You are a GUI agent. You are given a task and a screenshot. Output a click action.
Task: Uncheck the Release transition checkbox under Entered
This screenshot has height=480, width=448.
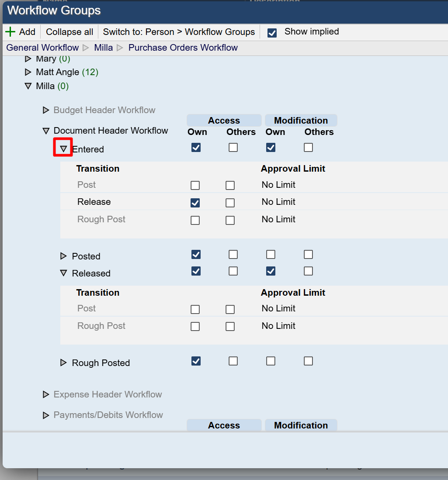[195, 203]
